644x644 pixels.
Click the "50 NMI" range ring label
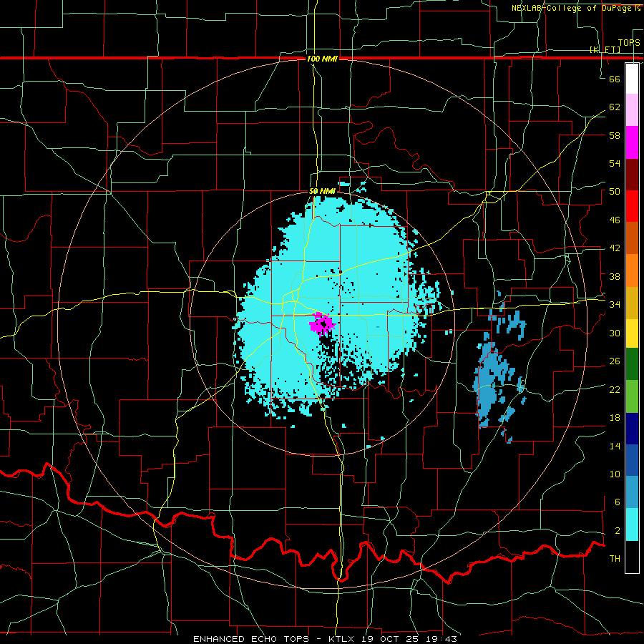pyautogui.click(x=322, y=191)
